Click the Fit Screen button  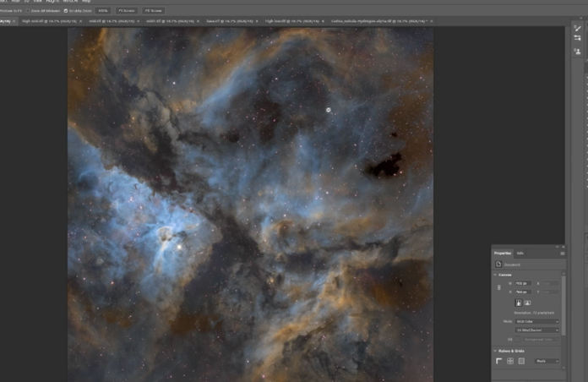click(x=127, y=11)
